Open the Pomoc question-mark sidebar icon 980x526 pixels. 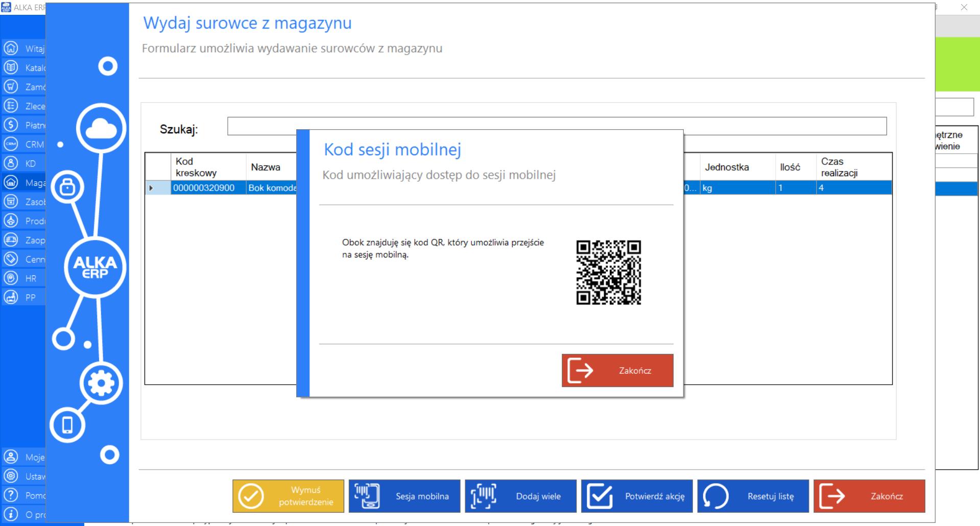tap(11, 495)
